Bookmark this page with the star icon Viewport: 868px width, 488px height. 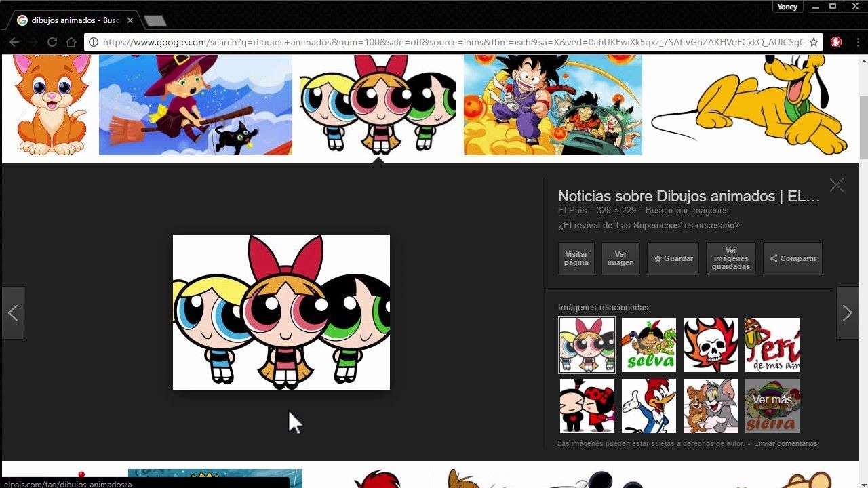pyautogui.click(x=814, y=42)
